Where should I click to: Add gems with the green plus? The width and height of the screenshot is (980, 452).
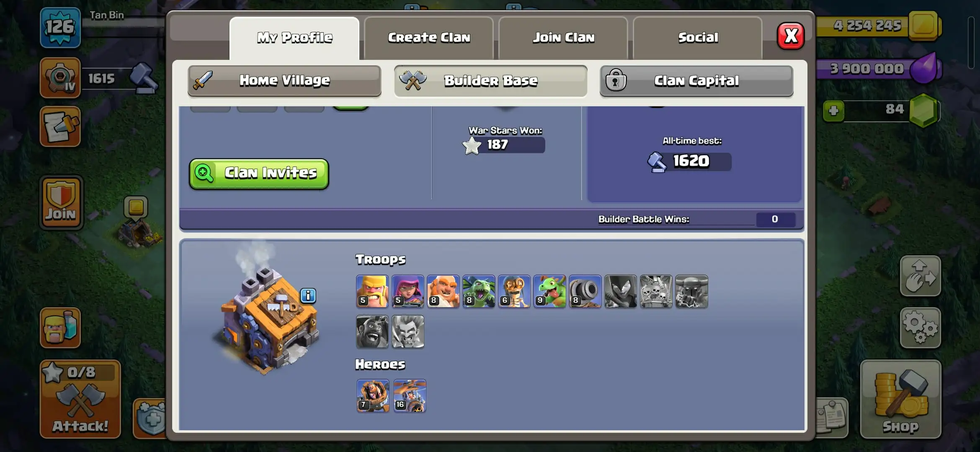tap(833, 111)
